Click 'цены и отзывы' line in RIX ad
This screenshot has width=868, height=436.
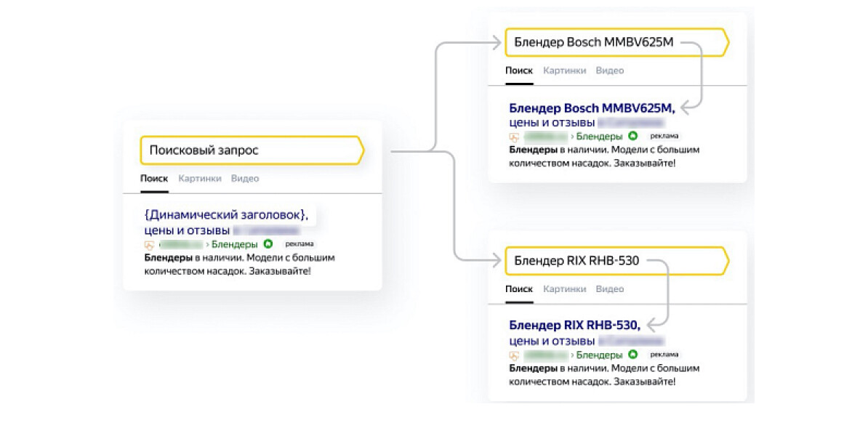552,341
